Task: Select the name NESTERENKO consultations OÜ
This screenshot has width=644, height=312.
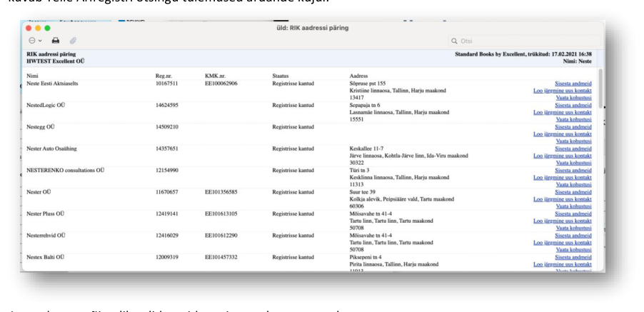Action: click(65, 170)
